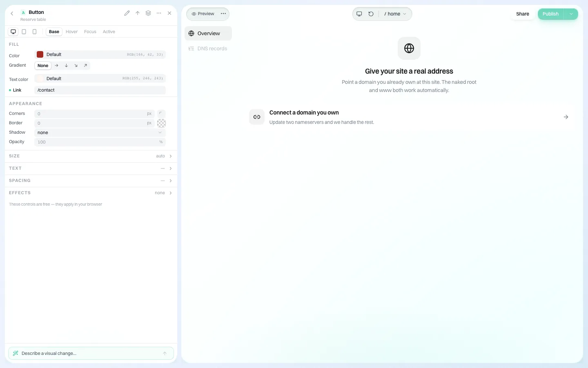This screenshot has width=588, height=368.
Task: Click 'Connect a domain you own' row
Action: click(409, 117)
